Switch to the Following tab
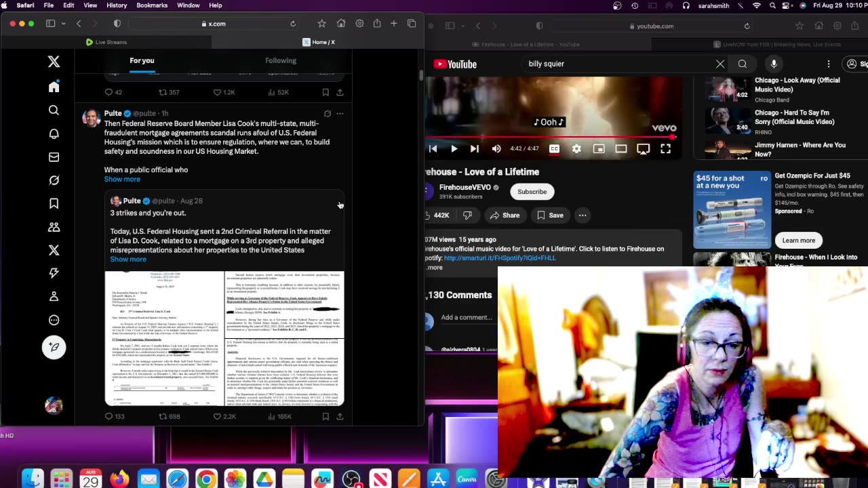The width and height of the screenshot is (868, 488). [x=281, y=60]
